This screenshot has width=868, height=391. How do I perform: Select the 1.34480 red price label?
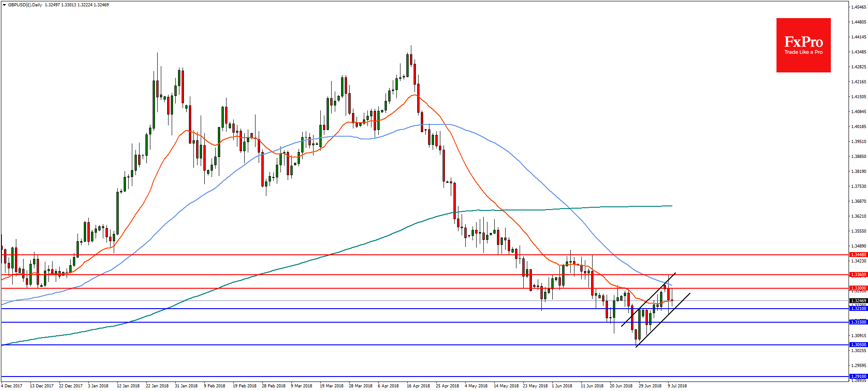pyautogui.click(x=858, y=255)
